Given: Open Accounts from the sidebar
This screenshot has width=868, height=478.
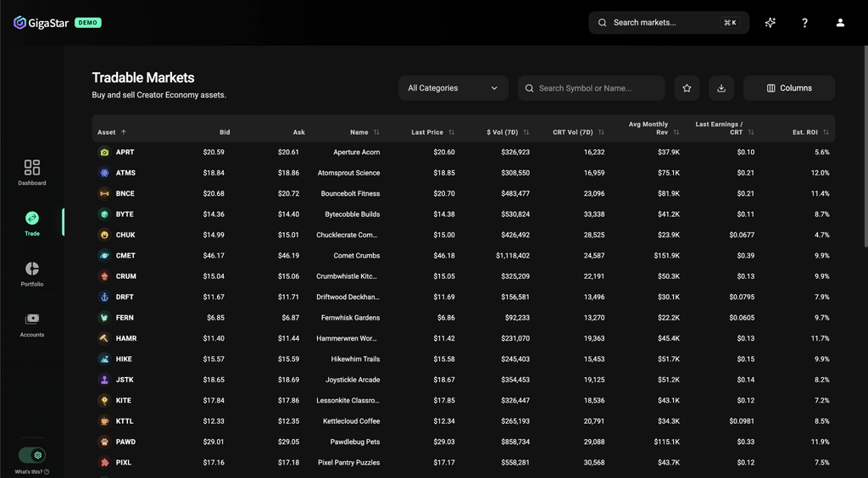Looking at the screenshot, I should click(32, 325).
